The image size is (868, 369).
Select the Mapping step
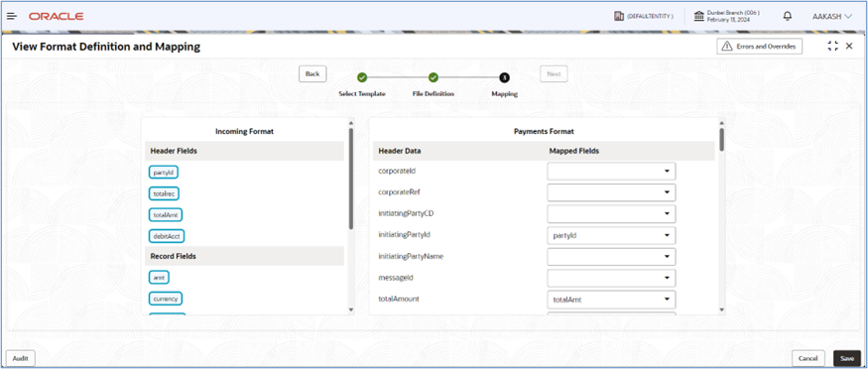pyautogui.click(x=505, y=77)
